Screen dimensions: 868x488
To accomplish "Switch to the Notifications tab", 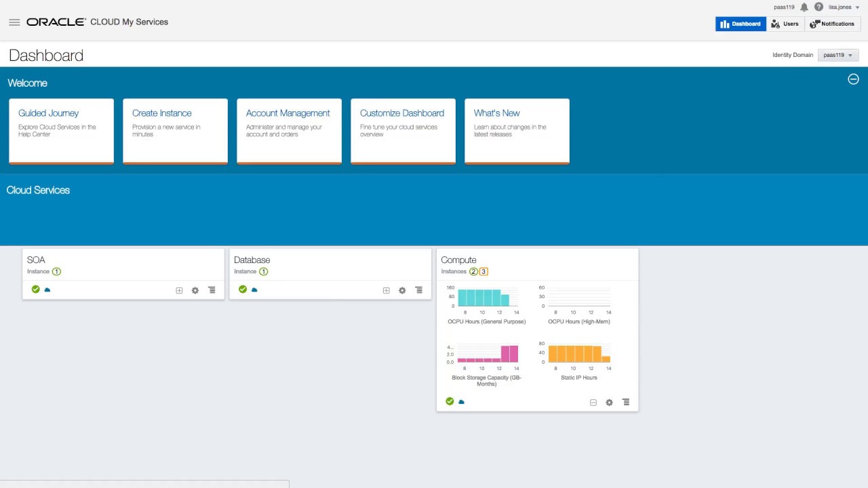I will pyautogui.click(x=833, y=24).
